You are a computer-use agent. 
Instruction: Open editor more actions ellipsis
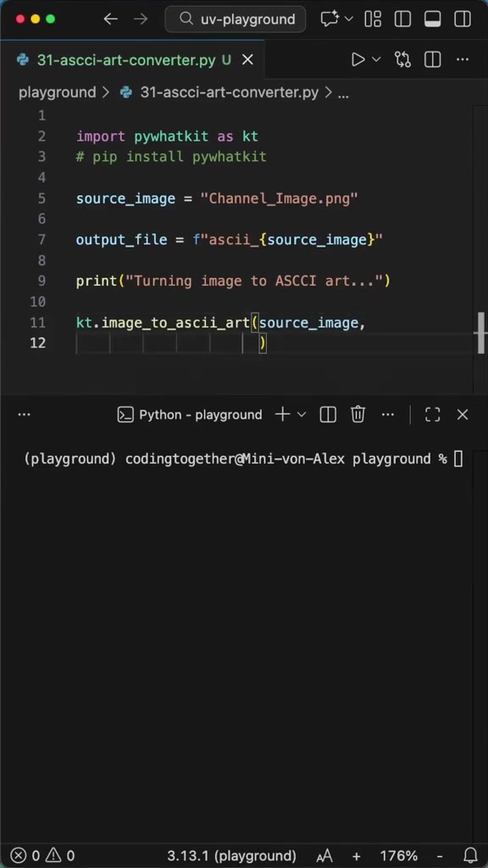(x=462, y=59)
